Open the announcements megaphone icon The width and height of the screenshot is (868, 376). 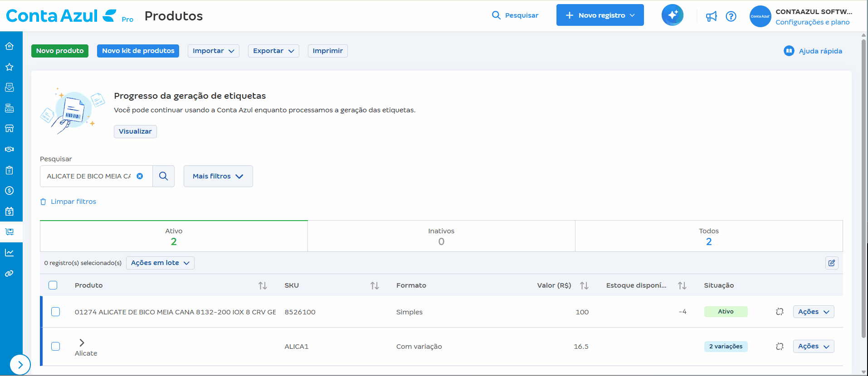pos(711,16)
